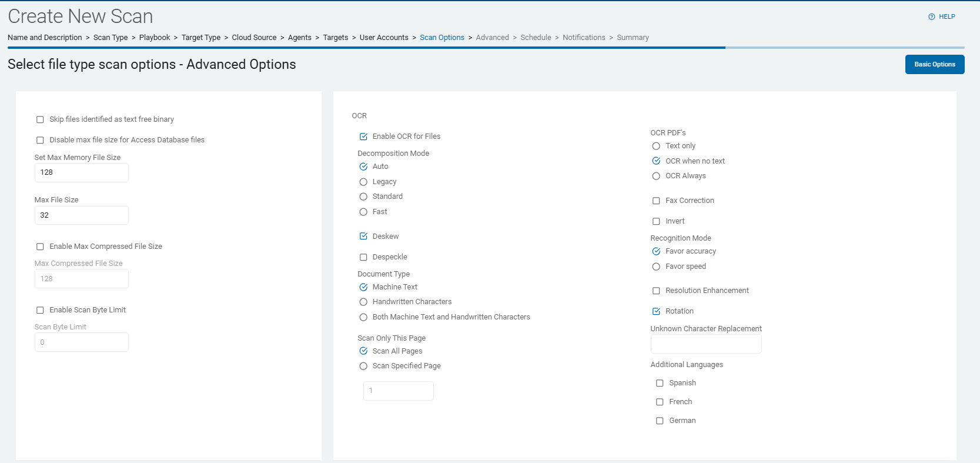
Task: Pick the Scan Specified Page option
Action: (x=363, y=366)
